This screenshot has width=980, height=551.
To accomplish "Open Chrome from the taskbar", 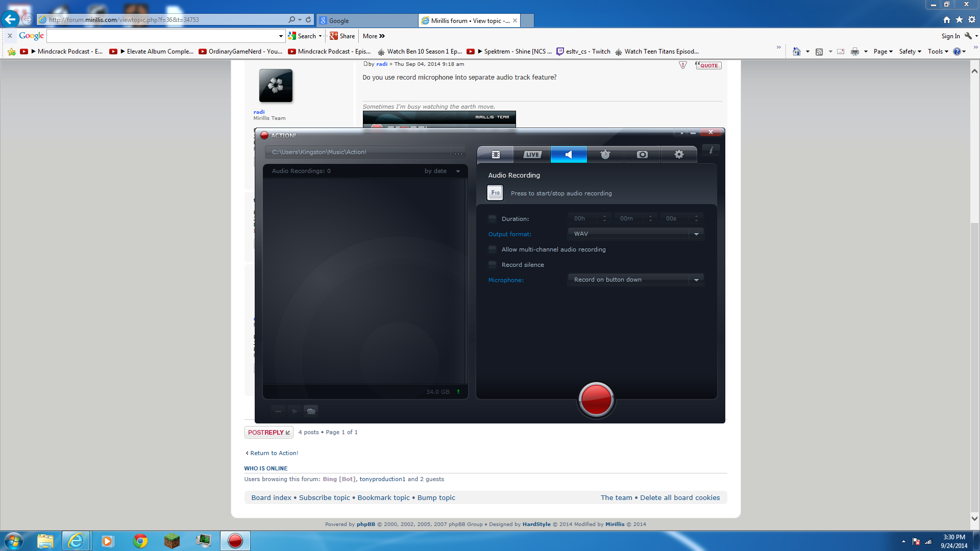I will pos(140,541).
